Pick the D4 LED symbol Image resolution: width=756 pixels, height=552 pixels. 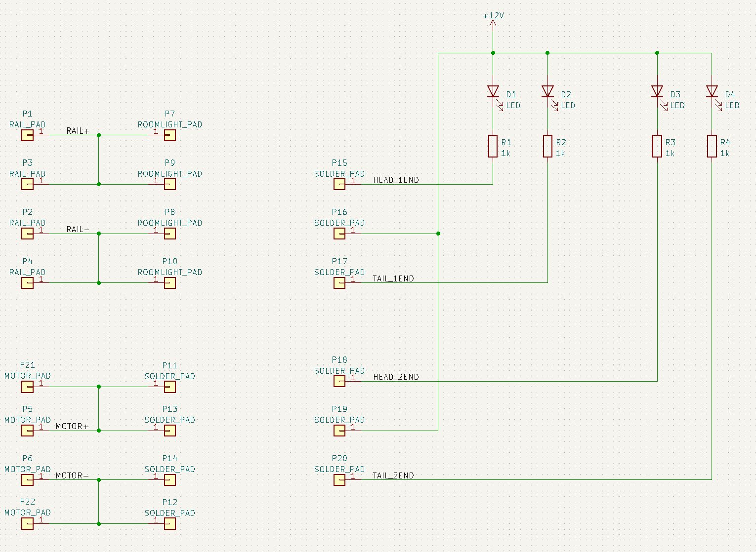[x=712, y=91]
